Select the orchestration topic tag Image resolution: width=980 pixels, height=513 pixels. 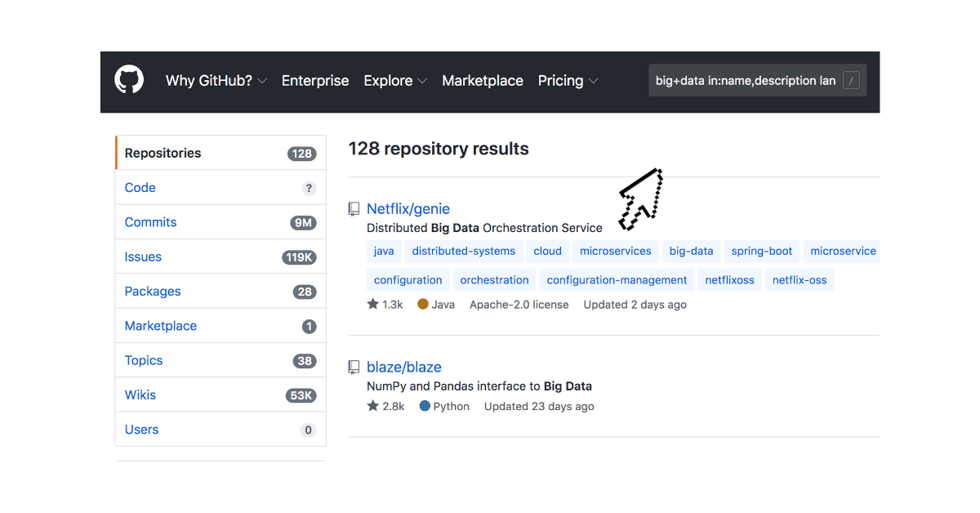(495, 280)
